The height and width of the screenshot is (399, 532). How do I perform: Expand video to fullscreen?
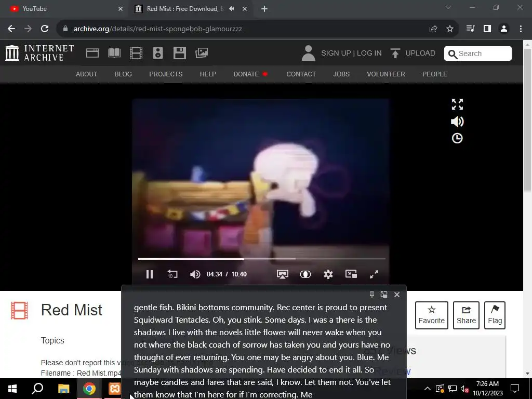tap(374, 274)
